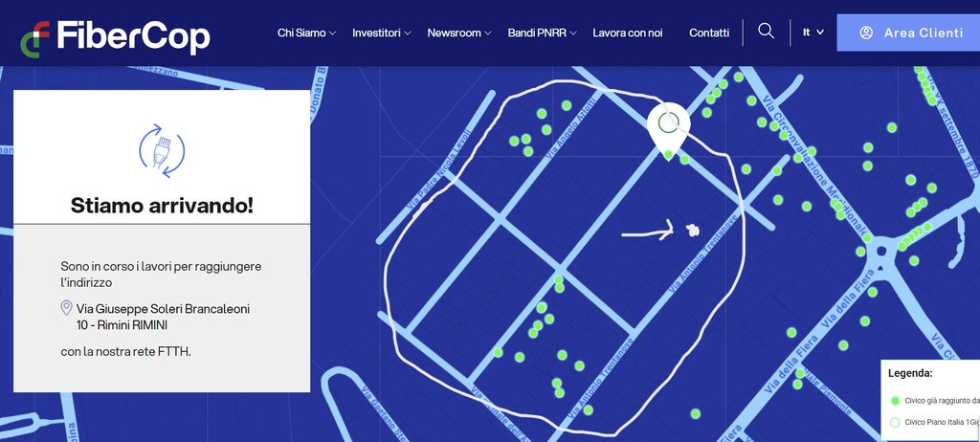This screenshot has height=442, width=980.
Task: Click the Via Padre Nicola Levoli street label
Action: click(x=437, y=170)
